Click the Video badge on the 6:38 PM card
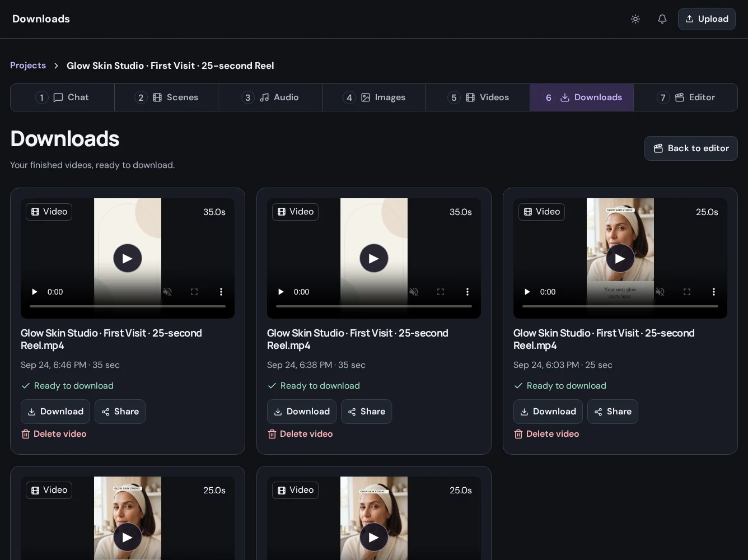The height and width of the screenshot is (560, 748). coord(296,212)
